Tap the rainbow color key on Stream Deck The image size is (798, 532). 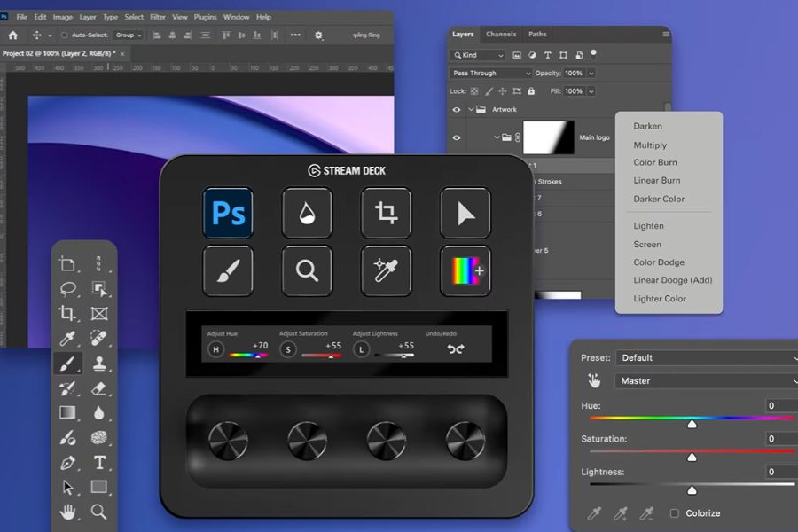coord(465,270)
